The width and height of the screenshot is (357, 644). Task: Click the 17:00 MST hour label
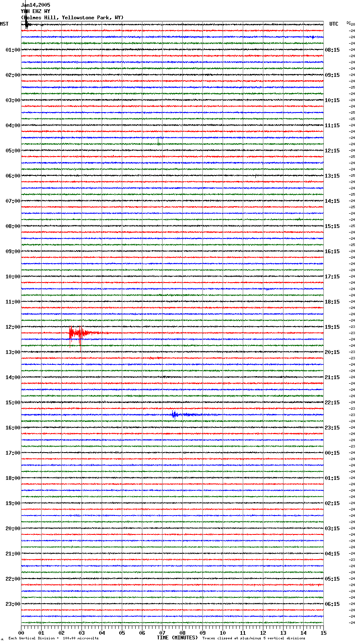[13, 453]
